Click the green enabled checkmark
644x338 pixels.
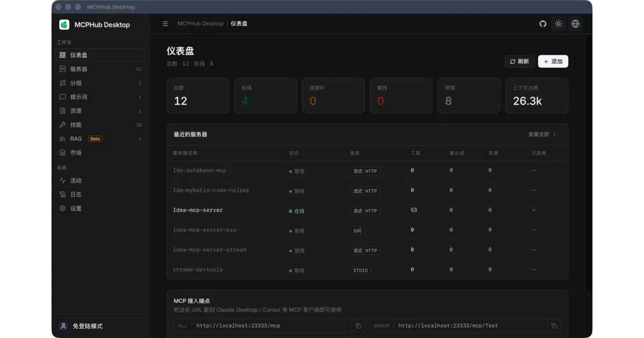tap(534, 210)
